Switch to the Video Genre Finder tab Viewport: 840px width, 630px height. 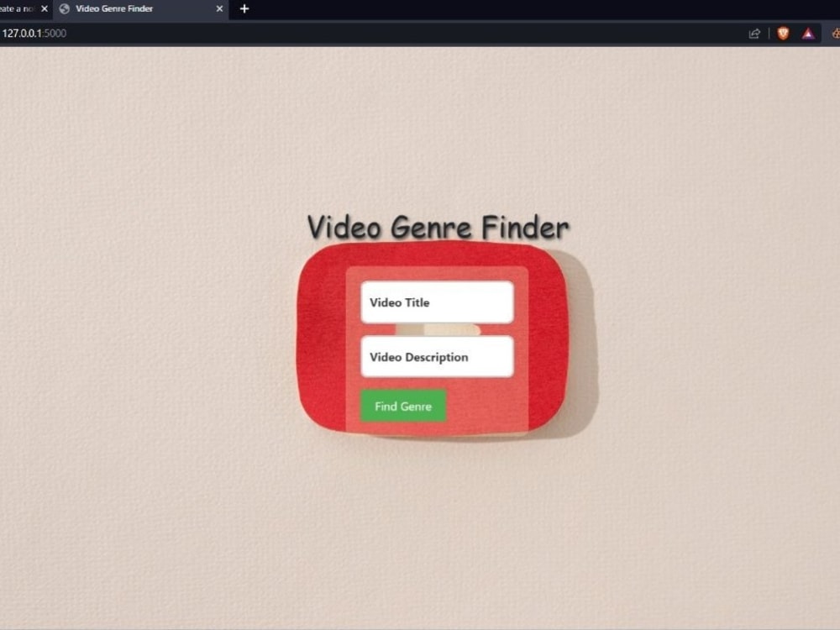point(141,9)
